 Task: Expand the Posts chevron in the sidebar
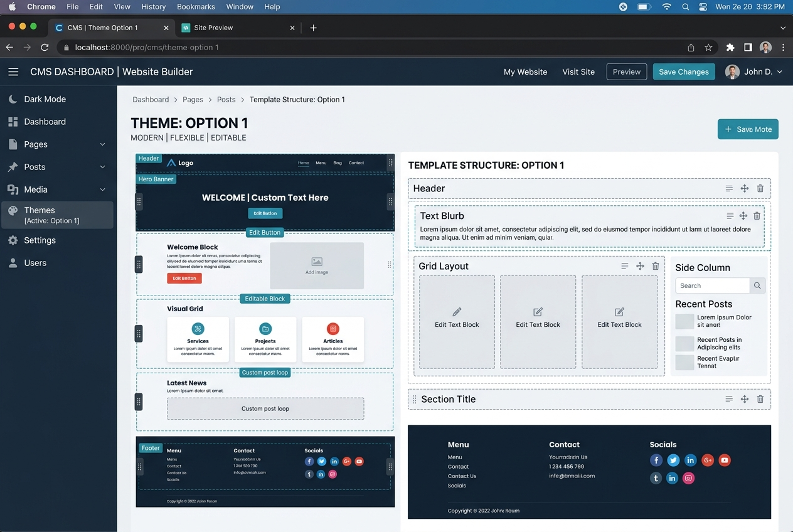point(103,167)
